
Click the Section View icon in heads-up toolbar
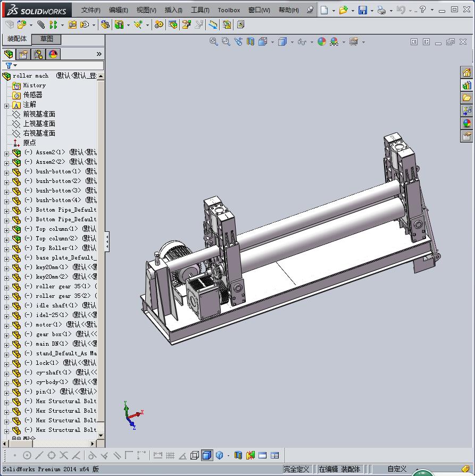pos(250,41)
